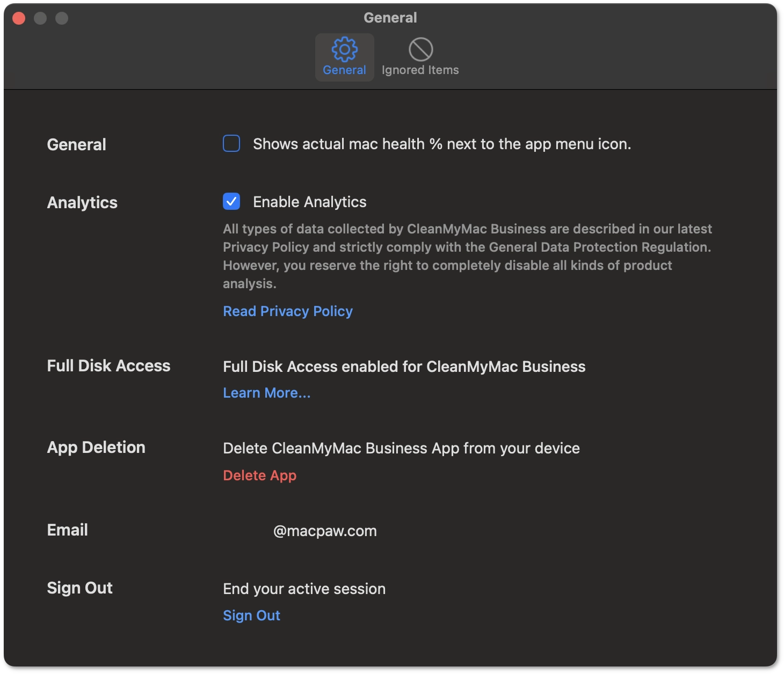This screenshot has width=784, height=674.
Task: Click the Full Disk Access heading
Action: [108, 365]
